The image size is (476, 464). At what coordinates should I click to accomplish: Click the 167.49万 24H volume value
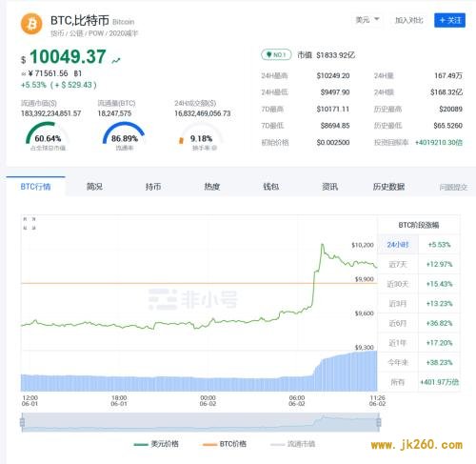(448, 75)
